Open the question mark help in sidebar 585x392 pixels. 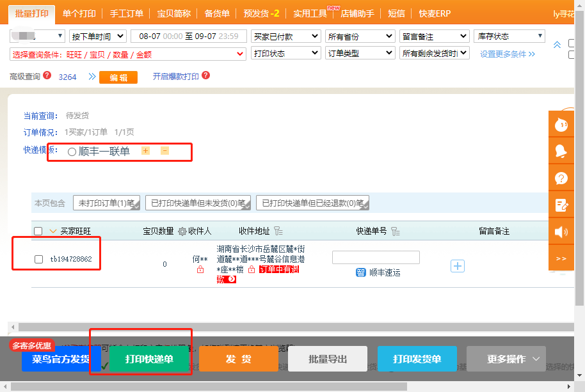[x=561, y=178]
